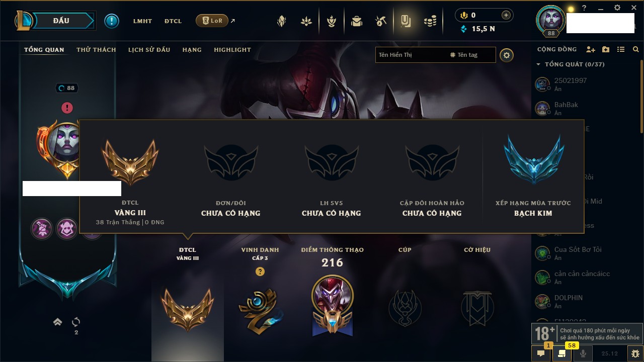Click the ĐẤU play button
This screenshot has width=644, height=362.
(x=61, y=21)
